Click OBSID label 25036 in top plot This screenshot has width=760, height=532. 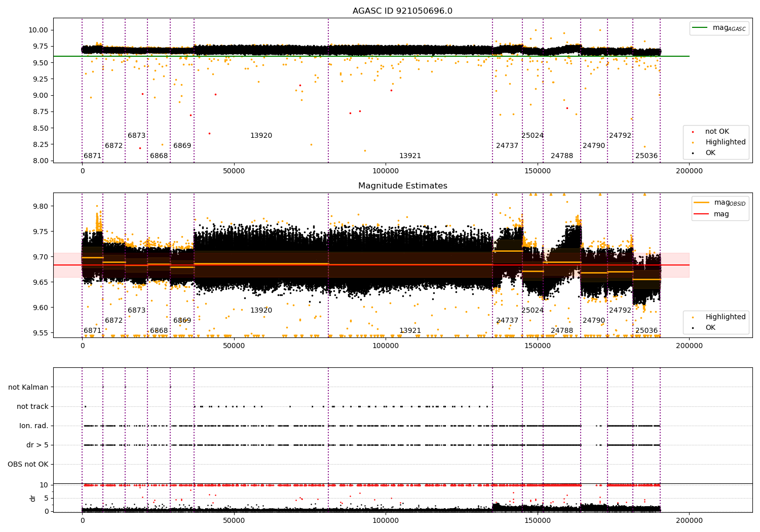(647, 156)
